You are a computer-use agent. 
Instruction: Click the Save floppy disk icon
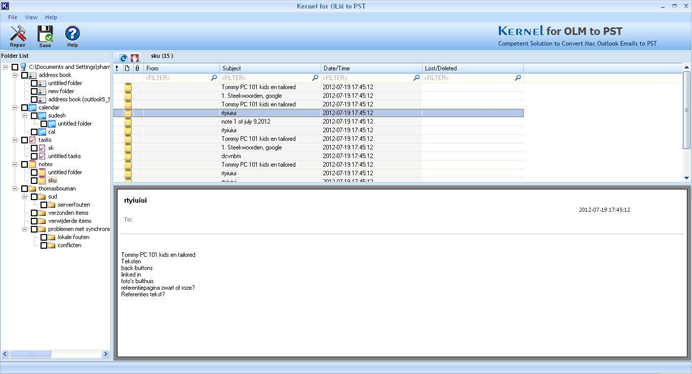tap(45, 34)
